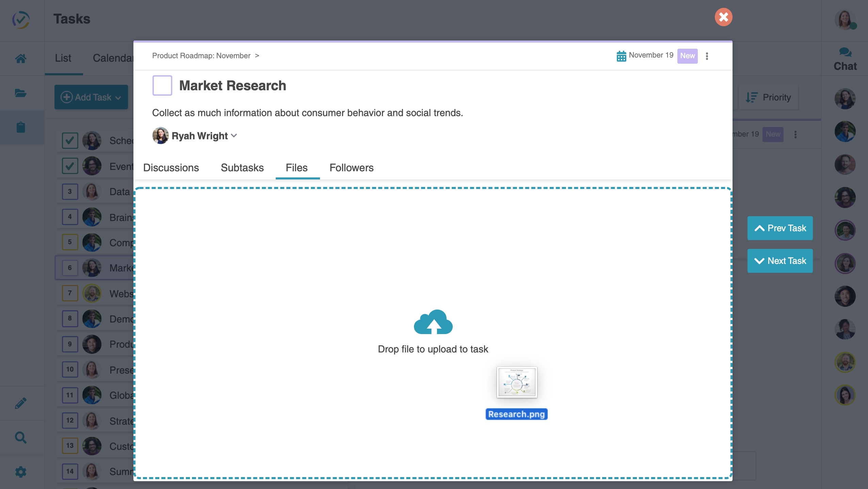The width and height of the screenshot is (868, 489).
Task: Check the task 14 checkbox
Action: click(x=70, y=472)
